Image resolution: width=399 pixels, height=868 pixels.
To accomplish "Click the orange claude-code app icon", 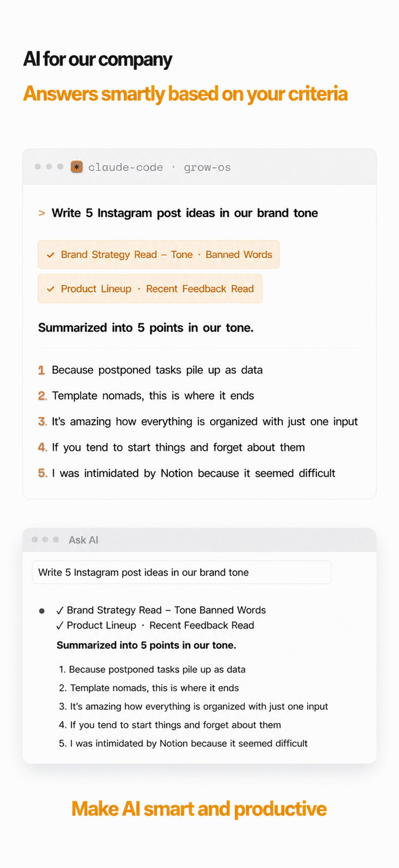I will click(x=77, y=167).
